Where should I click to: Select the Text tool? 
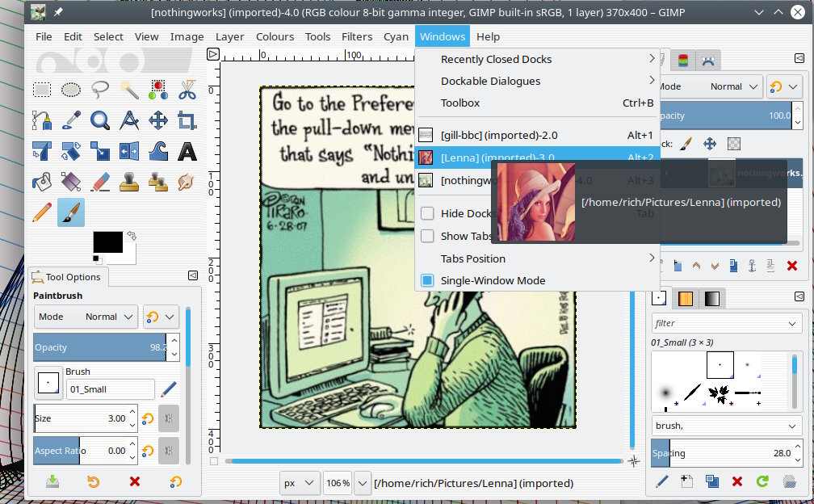(x=187, y=151)
